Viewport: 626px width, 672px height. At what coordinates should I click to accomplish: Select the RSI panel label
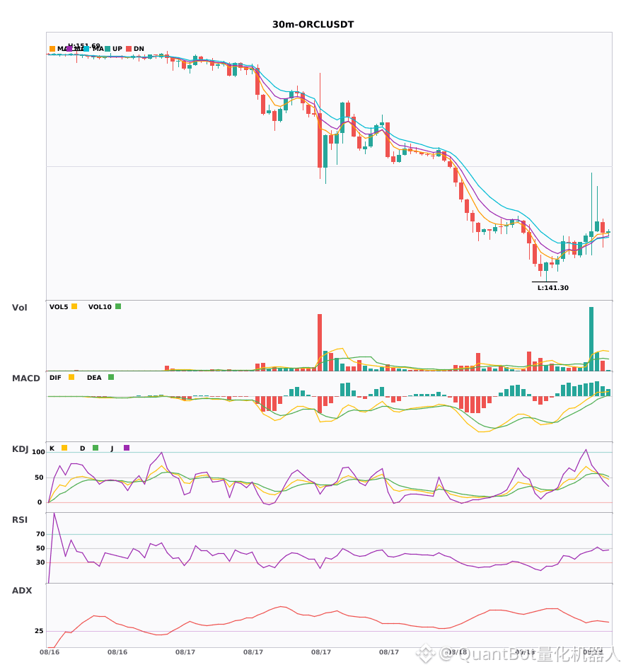pyautogui.click(x=20, y=520)
